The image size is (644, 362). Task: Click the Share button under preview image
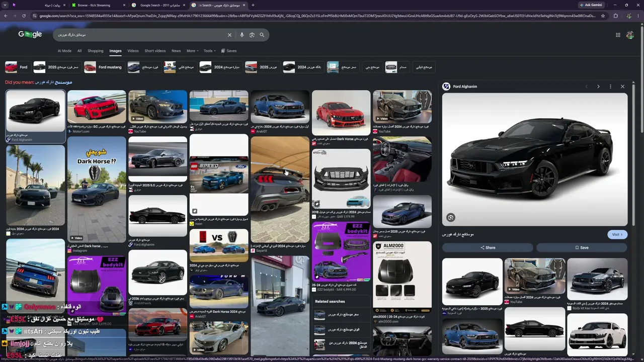488,247
